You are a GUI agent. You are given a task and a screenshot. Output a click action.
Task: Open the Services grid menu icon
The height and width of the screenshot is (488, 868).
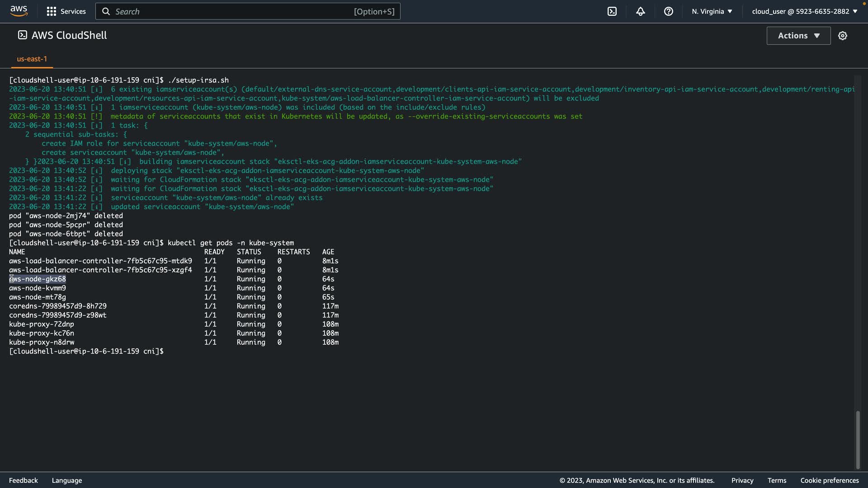pyautogui.click(x=52, y=11)
